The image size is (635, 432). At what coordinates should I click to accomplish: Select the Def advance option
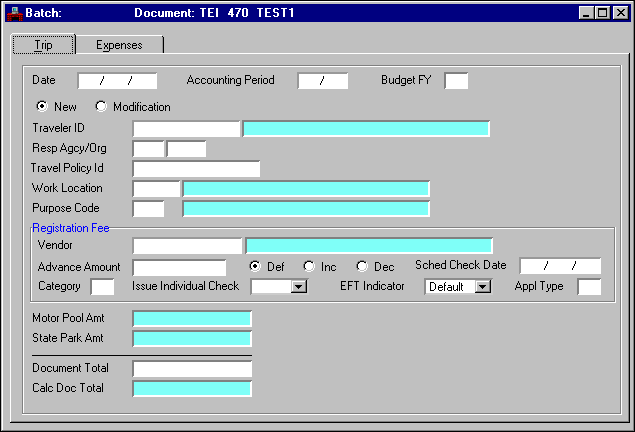pyautogui.click(x=256, y=266)
